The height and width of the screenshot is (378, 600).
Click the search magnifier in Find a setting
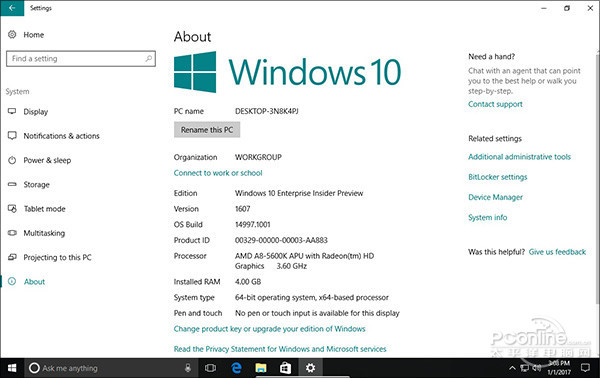149,59
